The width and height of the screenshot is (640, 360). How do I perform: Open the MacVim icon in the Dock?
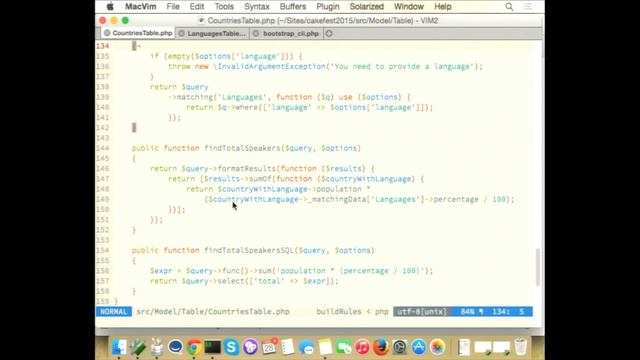point(138,347)
